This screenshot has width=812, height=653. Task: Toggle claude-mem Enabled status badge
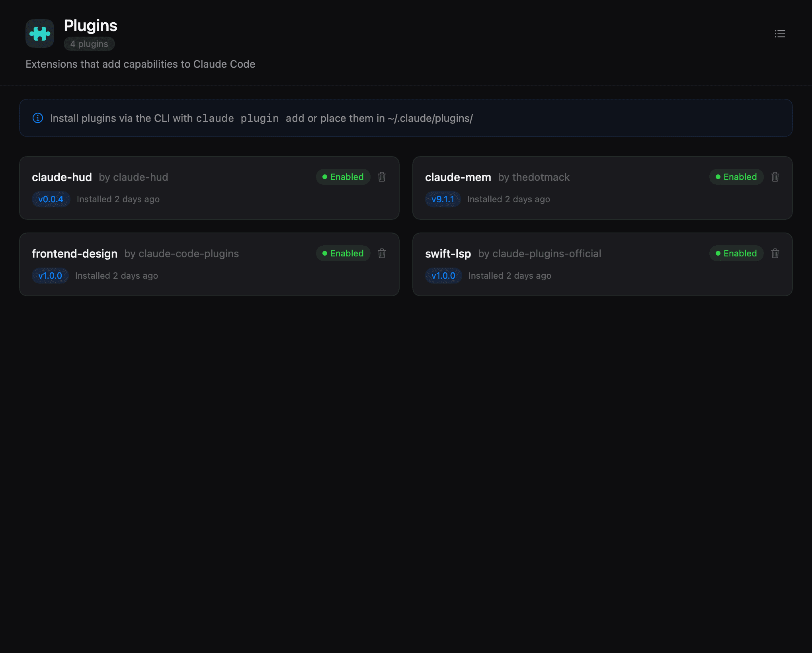pyautogui.click(x=736, y=177)
